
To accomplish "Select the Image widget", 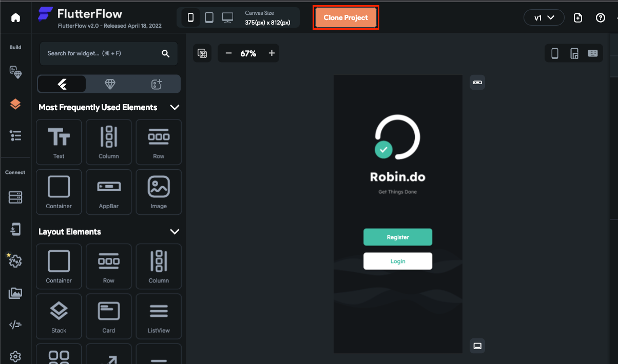I will click(x=159, y=192).
